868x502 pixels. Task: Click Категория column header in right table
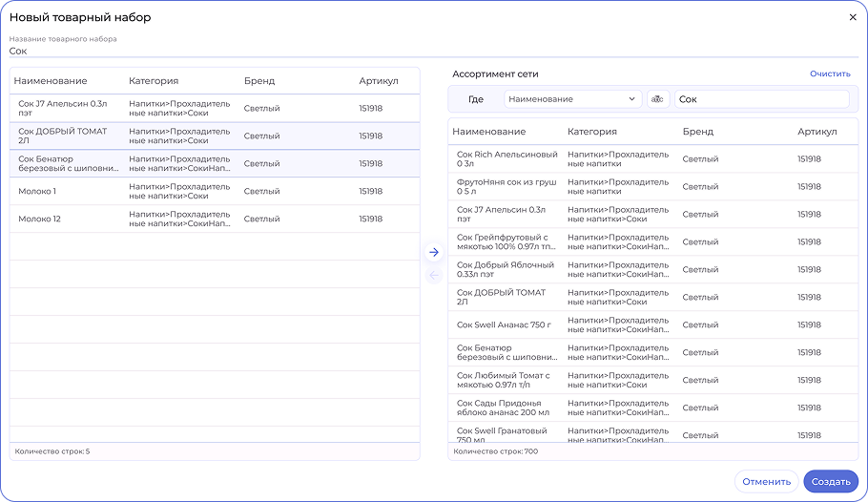click(591, 132)
